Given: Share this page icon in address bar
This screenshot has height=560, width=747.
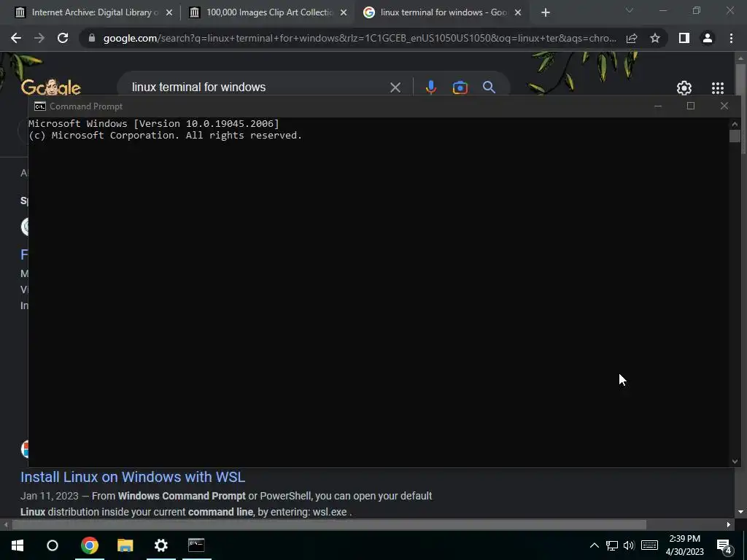Looking at the screenshot, I should point(632,38).
